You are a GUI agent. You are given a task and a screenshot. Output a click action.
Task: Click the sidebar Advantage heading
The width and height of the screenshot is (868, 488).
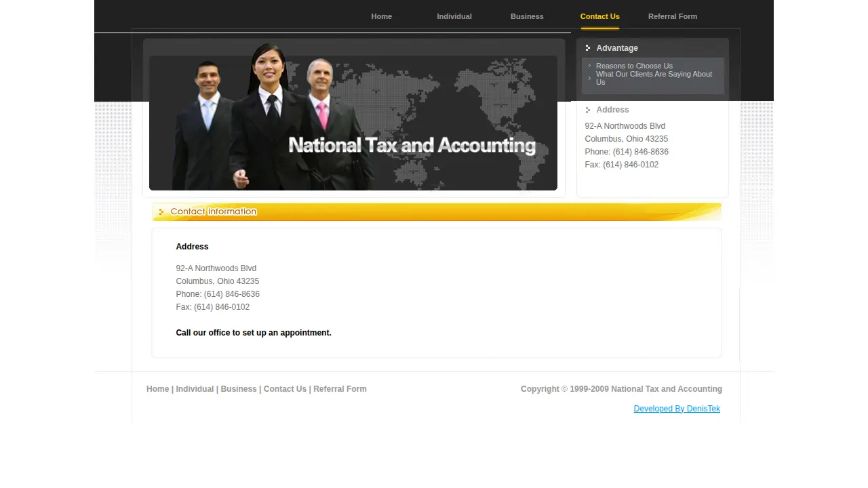[617, 48]
